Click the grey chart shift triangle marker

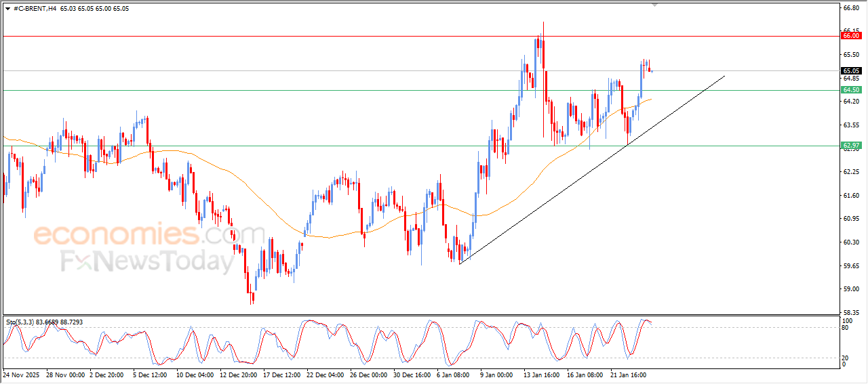point(654,5)
